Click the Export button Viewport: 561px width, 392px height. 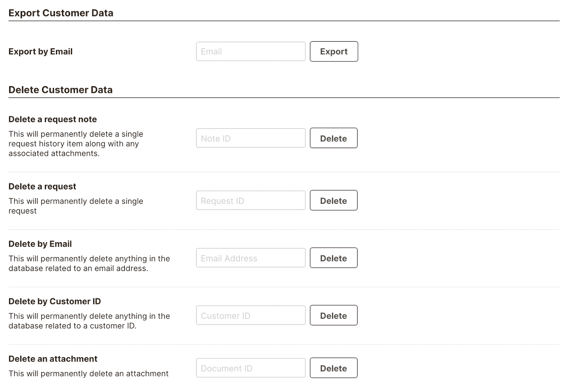(334, 52)
